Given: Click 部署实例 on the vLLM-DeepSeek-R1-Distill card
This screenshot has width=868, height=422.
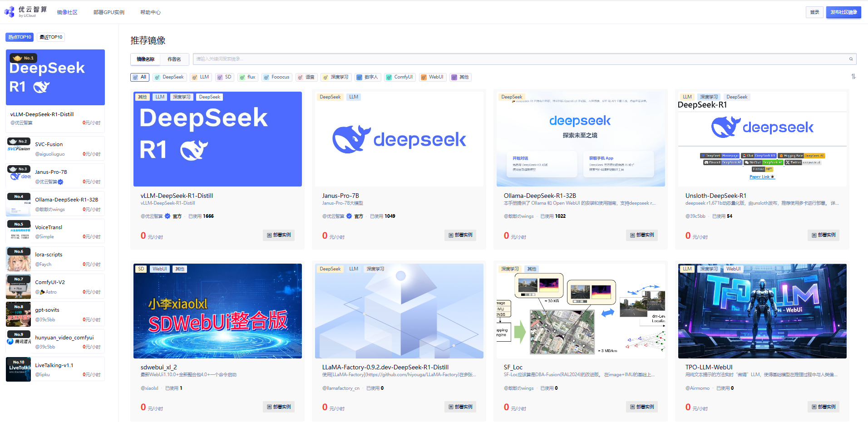Looking at the screenshot, I should [x=279, y=235].
